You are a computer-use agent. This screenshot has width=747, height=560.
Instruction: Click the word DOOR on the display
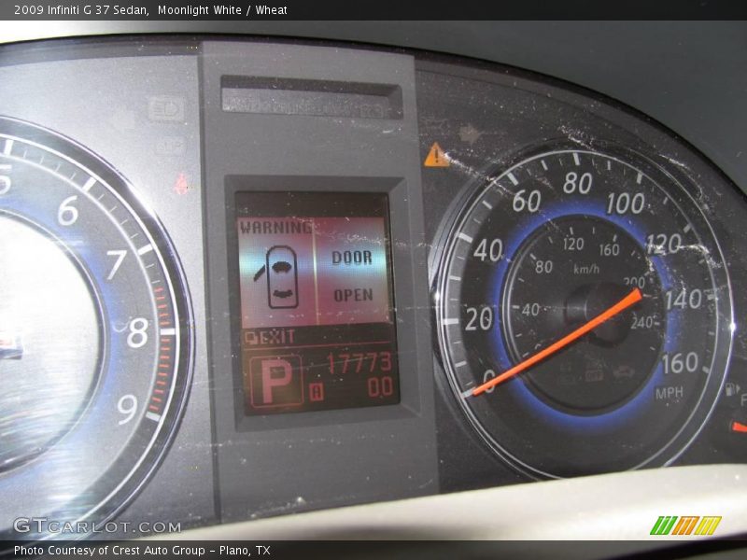tap(352, 258)
